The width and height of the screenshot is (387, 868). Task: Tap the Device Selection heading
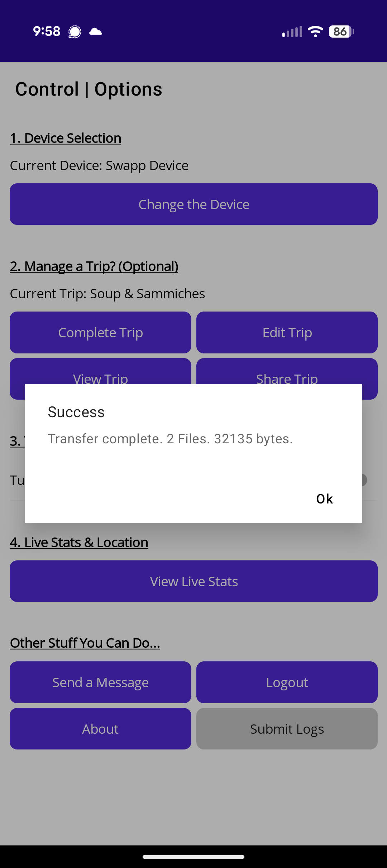pyautogui.click(x=66, y=138)
